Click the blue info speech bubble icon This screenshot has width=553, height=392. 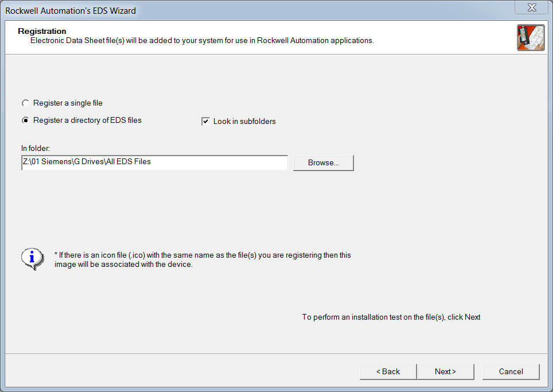click(32, 259)
